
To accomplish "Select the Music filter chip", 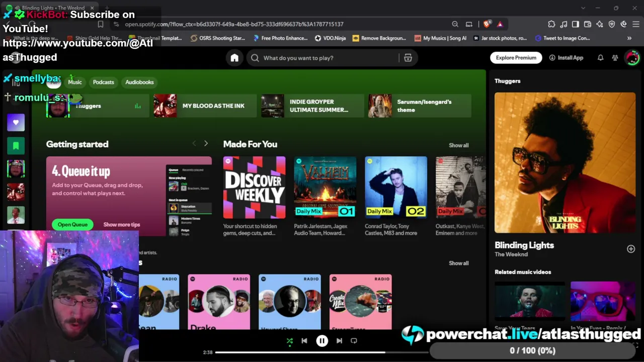I will point(75,82).
